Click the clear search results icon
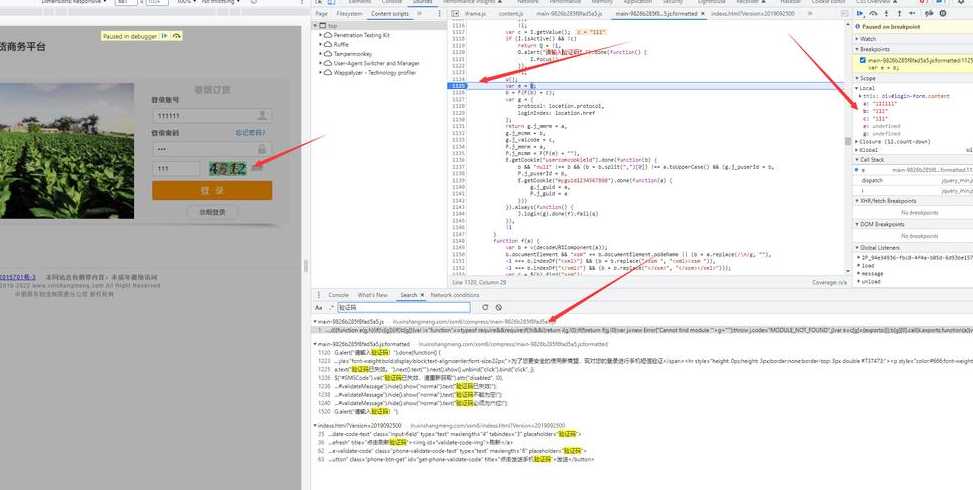This screenshot has height=490, width=973. click(x=498, y=307)
